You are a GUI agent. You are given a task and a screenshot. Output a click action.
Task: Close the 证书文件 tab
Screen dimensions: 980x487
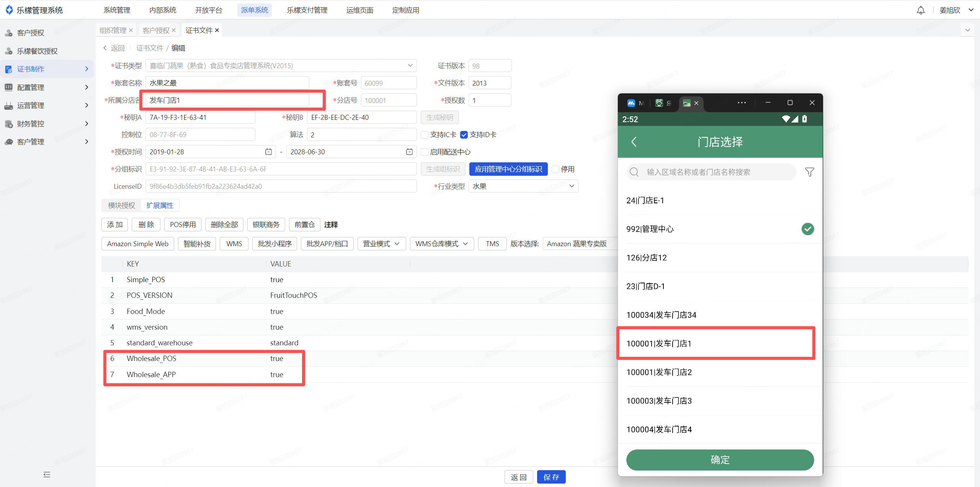[217, 30]
